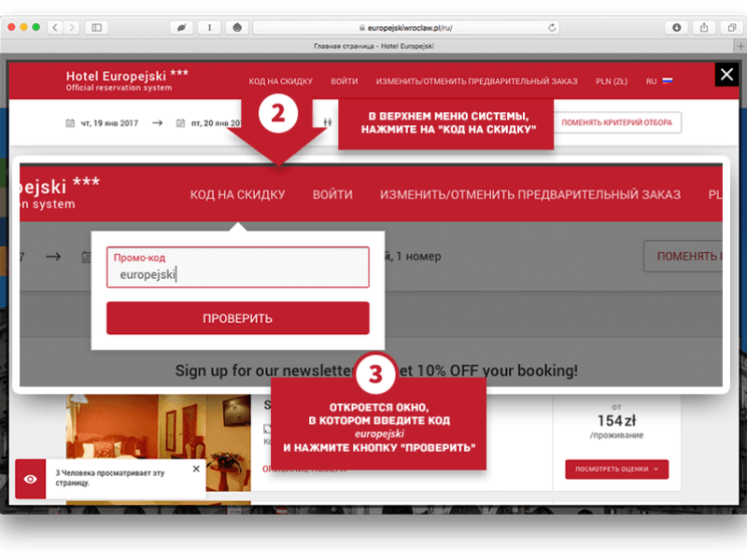Click the calendar icon beside чт, 19 янв 2017

pos(70,123)
